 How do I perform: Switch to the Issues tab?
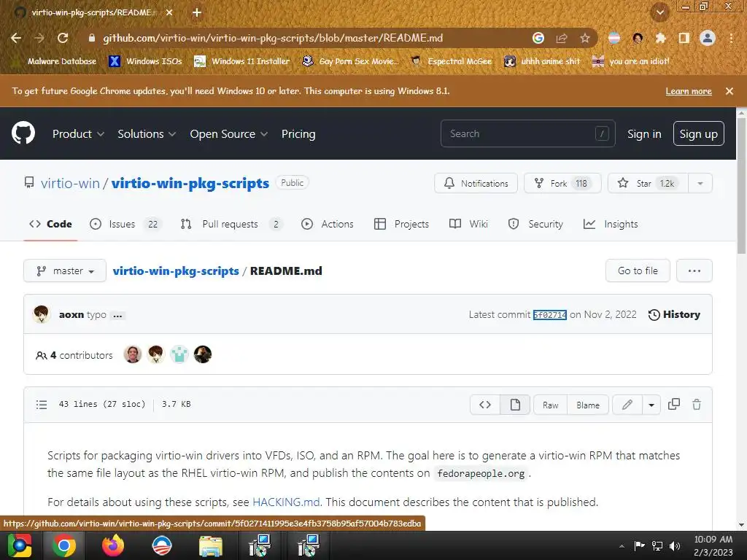point(125,224)
